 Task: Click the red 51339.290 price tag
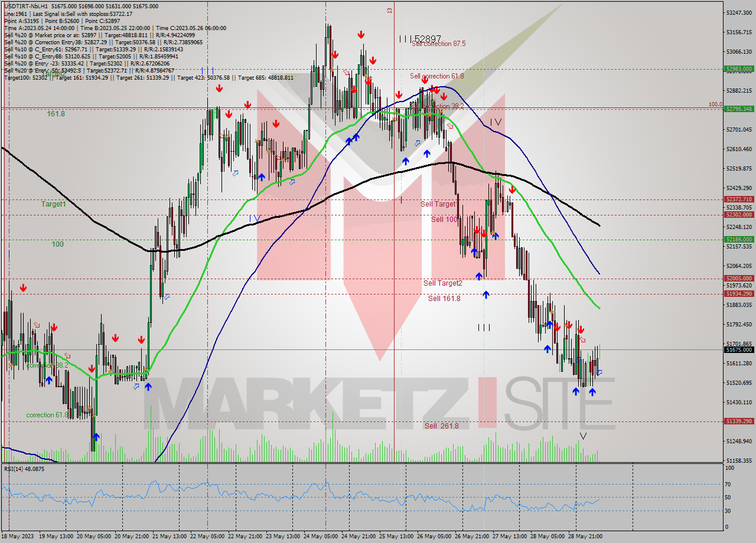tap(738, 421)
